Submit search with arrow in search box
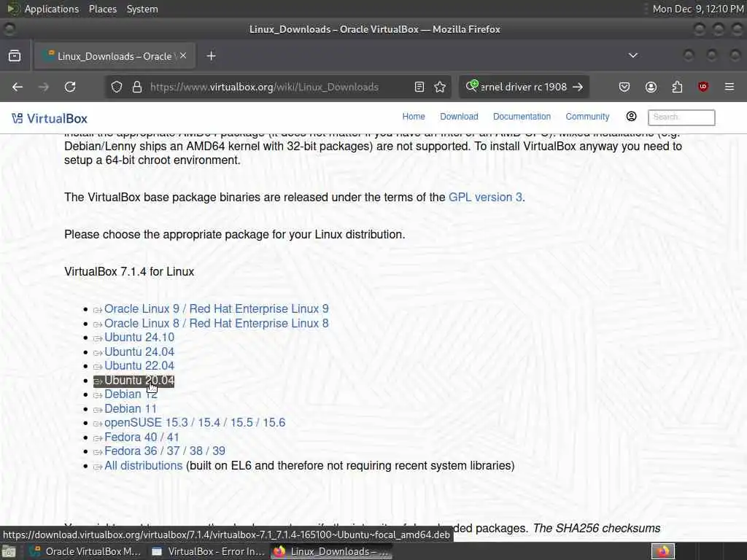 tap(578, 87)
